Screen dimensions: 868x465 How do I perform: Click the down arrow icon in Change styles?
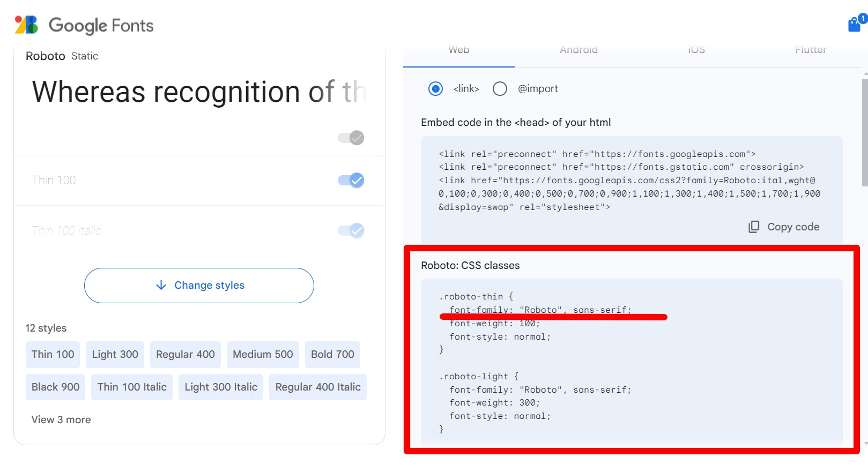(x=161, y=285)
